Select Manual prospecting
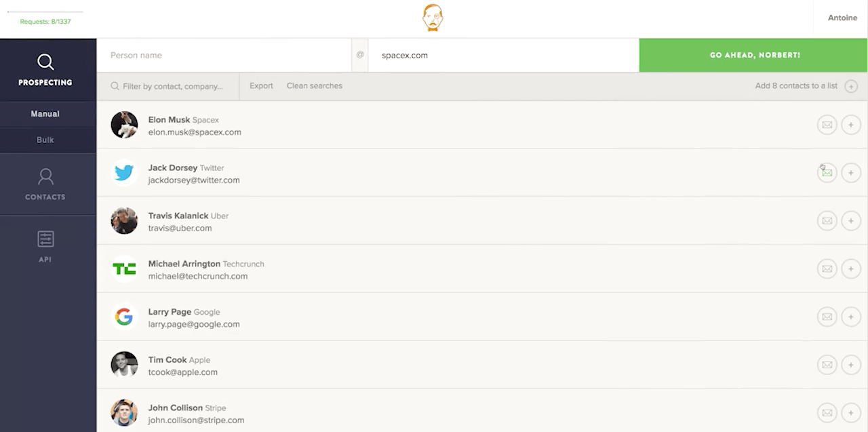 (x=45, y=114)
